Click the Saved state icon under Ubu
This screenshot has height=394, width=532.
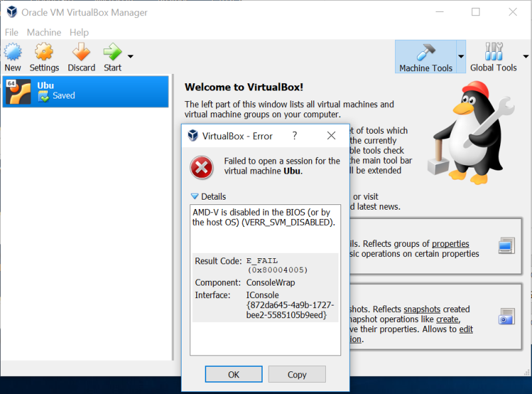coord(43,97)
